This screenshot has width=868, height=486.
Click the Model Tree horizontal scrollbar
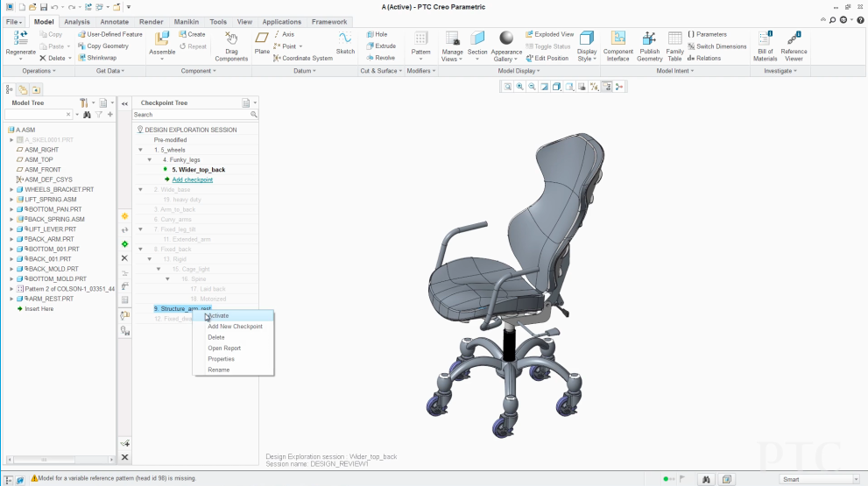[x=60, y=460]
